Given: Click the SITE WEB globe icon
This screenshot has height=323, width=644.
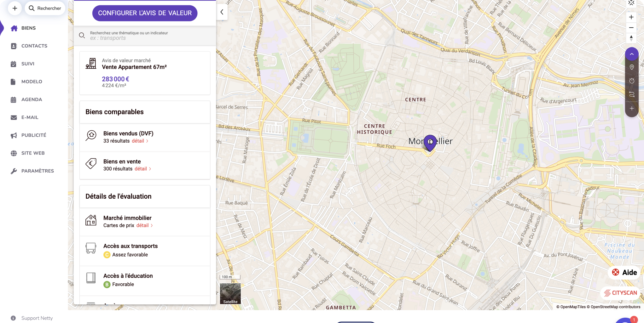Looking at the screenshot, I should 14,153.
